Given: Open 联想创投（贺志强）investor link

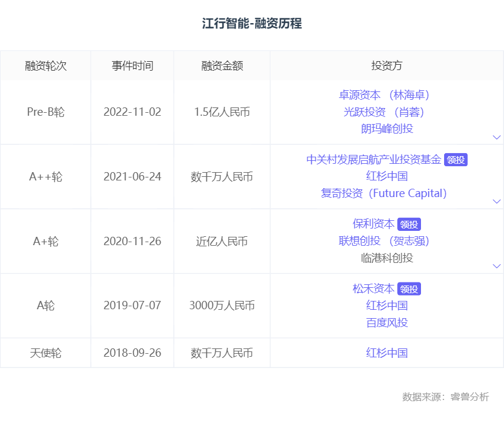Looking at the screenshot, I should 384,241.
